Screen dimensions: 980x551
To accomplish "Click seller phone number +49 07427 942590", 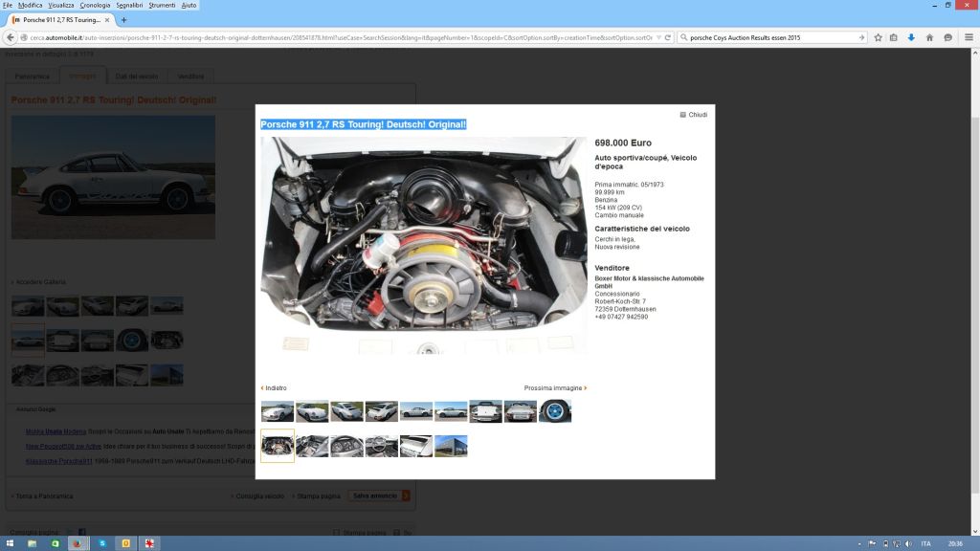I will click(621, 317).
